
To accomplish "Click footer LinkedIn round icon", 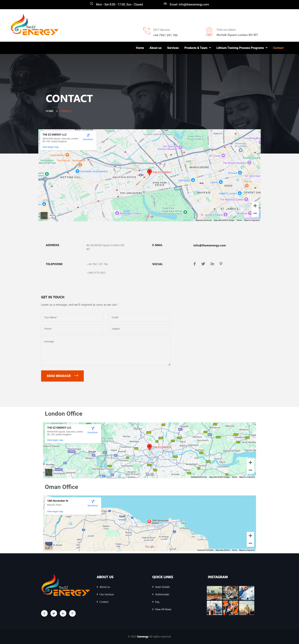I will coord(63,613).
